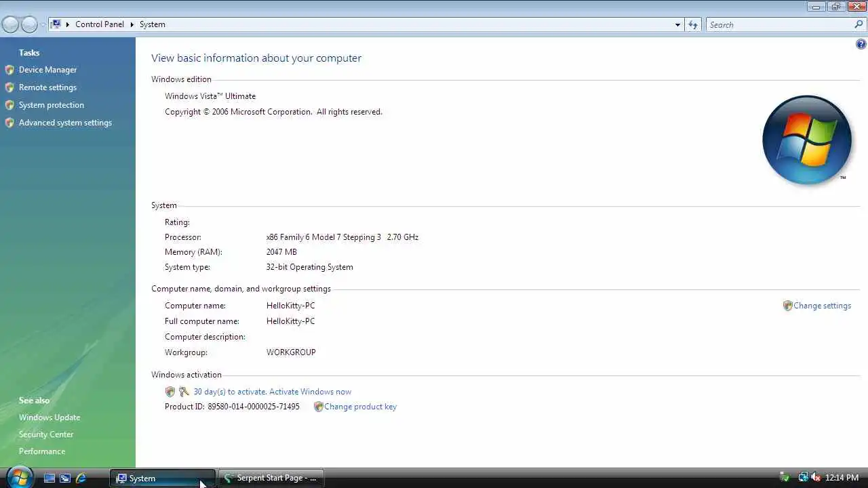Click the shield icon in Windows activation row
This screenshot has width=868, height=488.
coord(170,392)
